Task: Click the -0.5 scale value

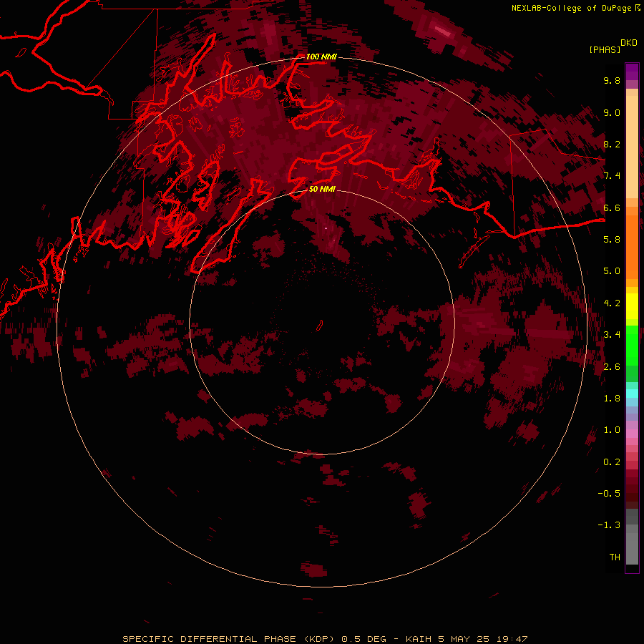Action: (x=609, y=493)
